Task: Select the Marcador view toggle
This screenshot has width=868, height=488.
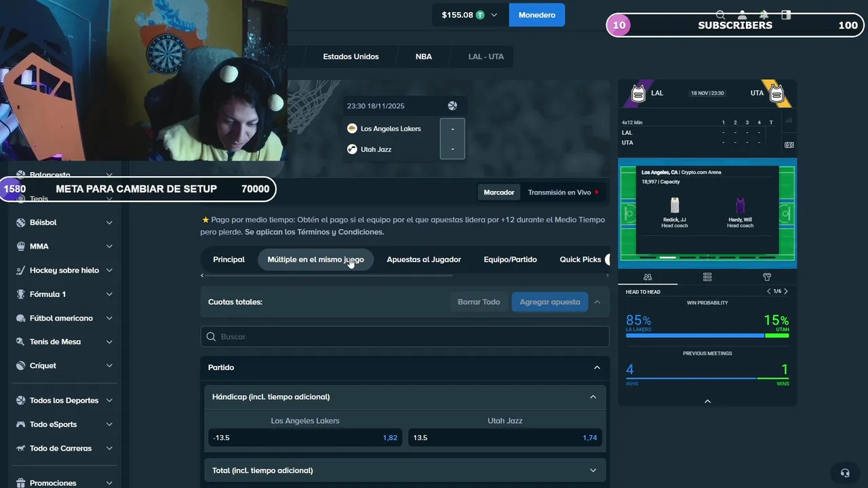Action: (498, 192)
